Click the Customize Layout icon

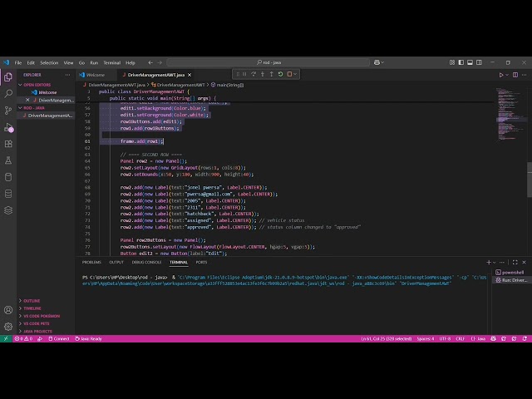pyautogui.click(x=452, y=62)
